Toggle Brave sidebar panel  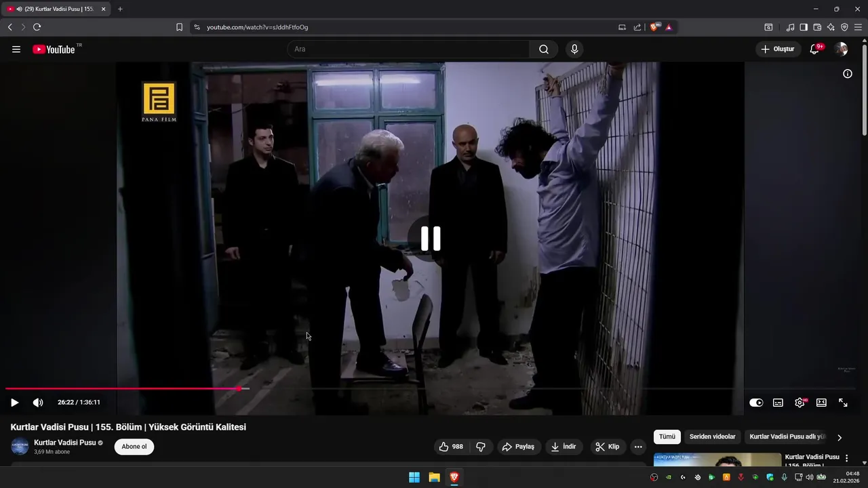(x=804, y=27)
